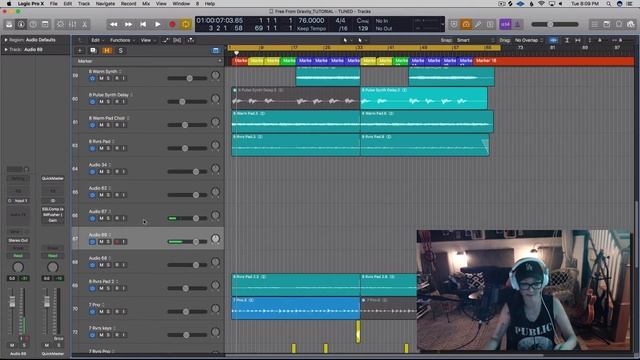Toggle the orange Hide tracks H button
The image size is (640, 360).
click(107, 51)
